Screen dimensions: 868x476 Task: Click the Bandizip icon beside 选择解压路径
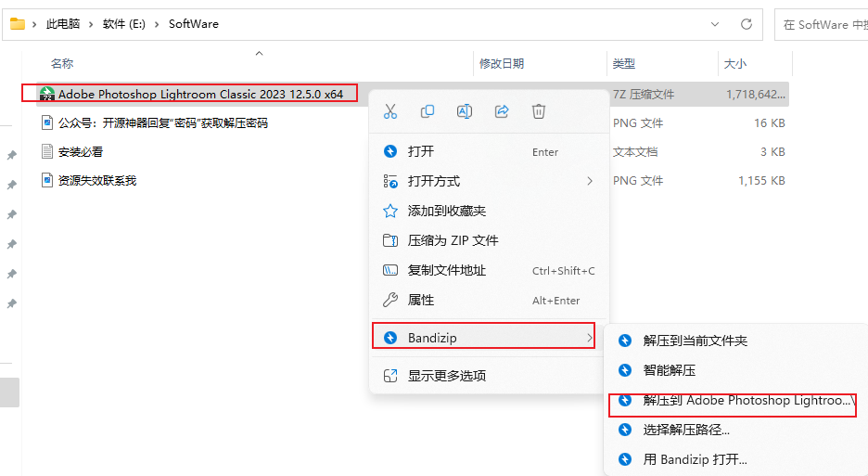[625, 430]
